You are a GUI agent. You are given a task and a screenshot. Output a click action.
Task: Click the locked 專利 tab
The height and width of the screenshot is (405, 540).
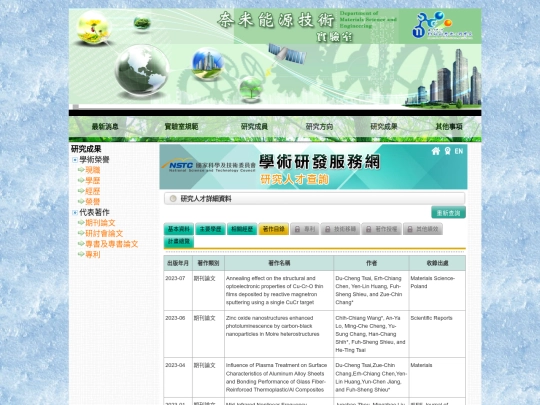(x=305, y=229)
